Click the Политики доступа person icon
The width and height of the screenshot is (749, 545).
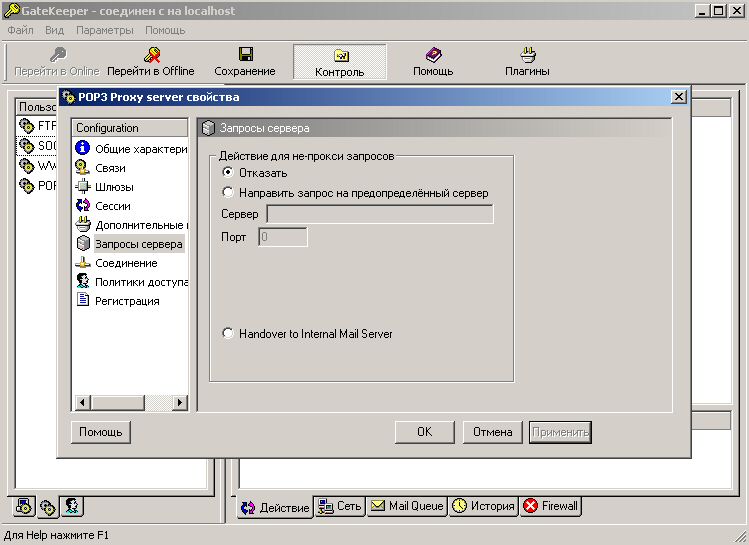tap(83, 281)
